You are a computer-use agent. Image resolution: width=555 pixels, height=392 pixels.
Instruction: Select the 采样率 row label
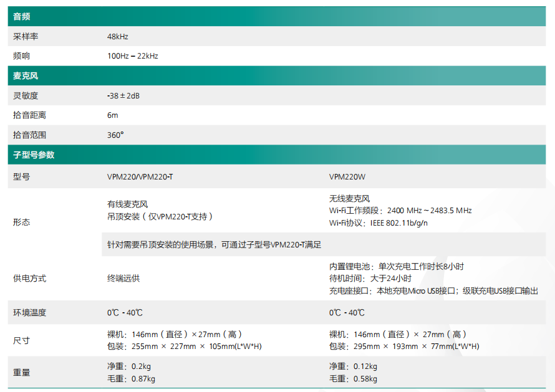tap(26, 36)
